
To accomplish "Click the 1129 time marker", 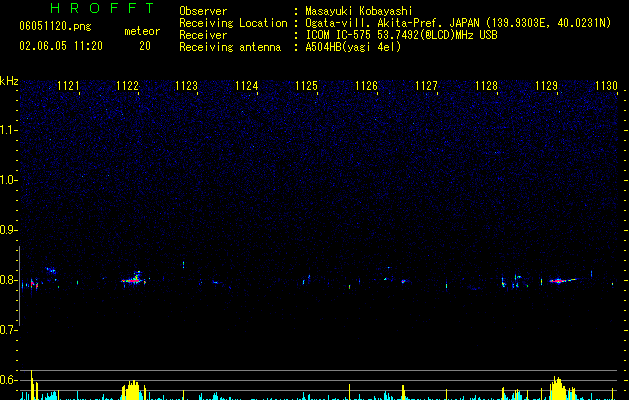I will (x=546, y=86).
